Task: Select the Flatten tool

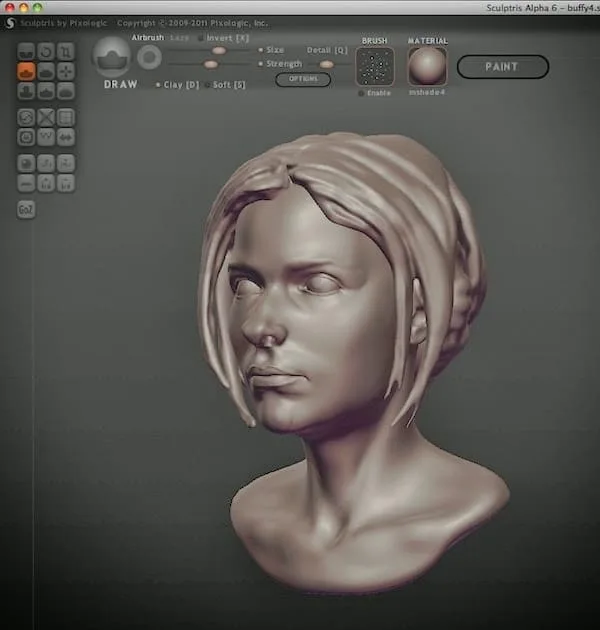Action: point(46,71)
